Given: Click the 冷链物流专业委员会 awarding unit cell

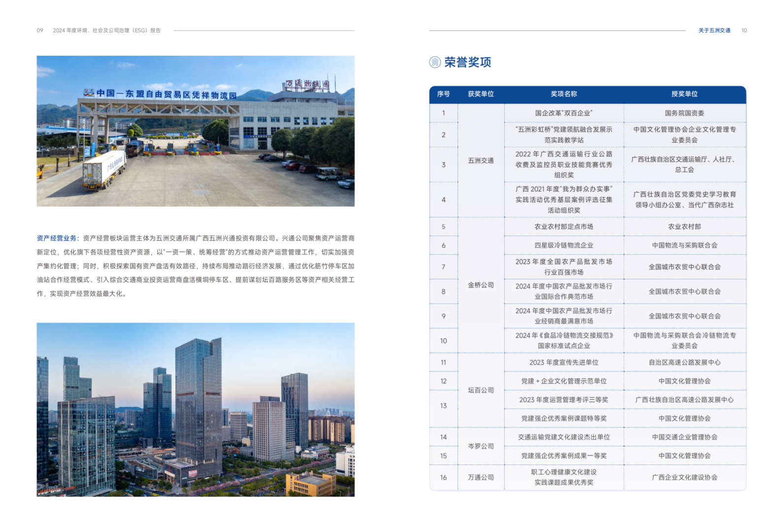Looking at the screenshot, I should click(x=685, y=340).
